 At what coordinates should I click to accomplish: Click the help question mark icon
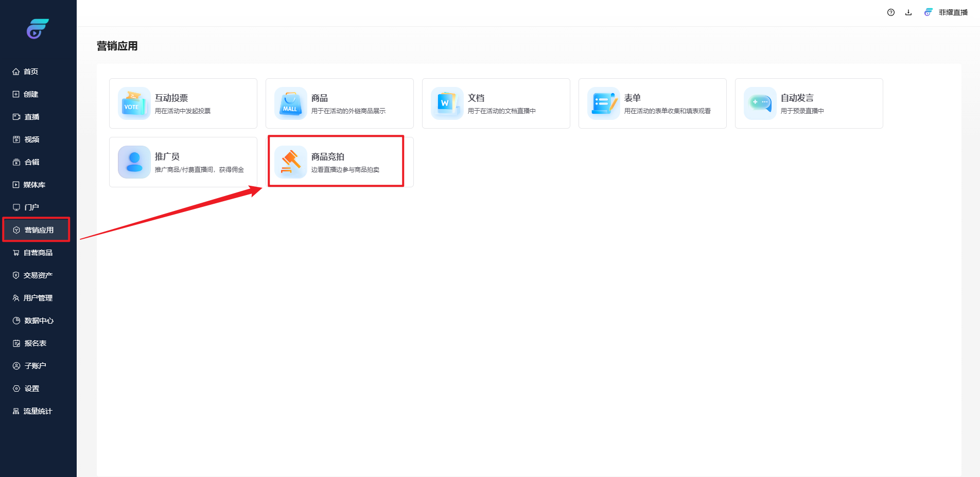891,12
